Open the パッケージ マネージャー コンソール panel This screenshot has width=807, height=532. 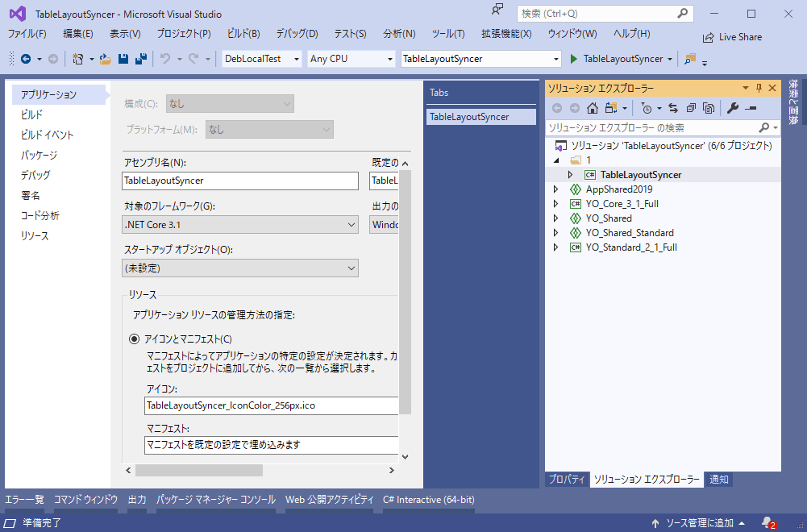pos(216,500)
